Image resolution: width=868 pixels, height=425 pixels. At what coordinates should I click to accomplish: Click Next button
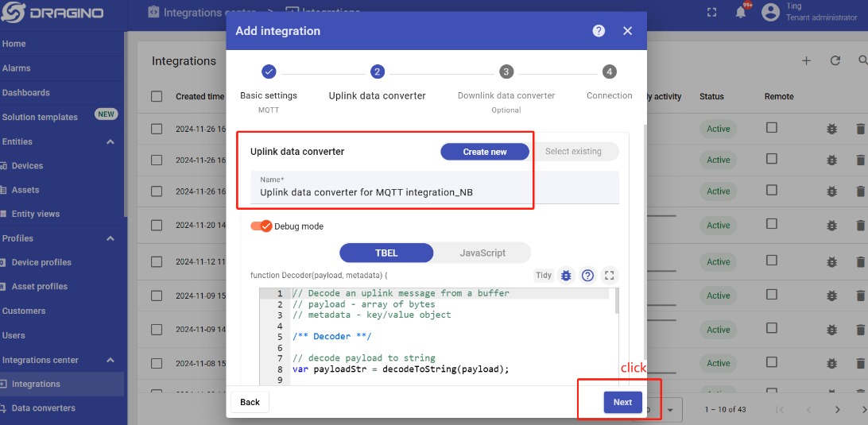[622, 402]
